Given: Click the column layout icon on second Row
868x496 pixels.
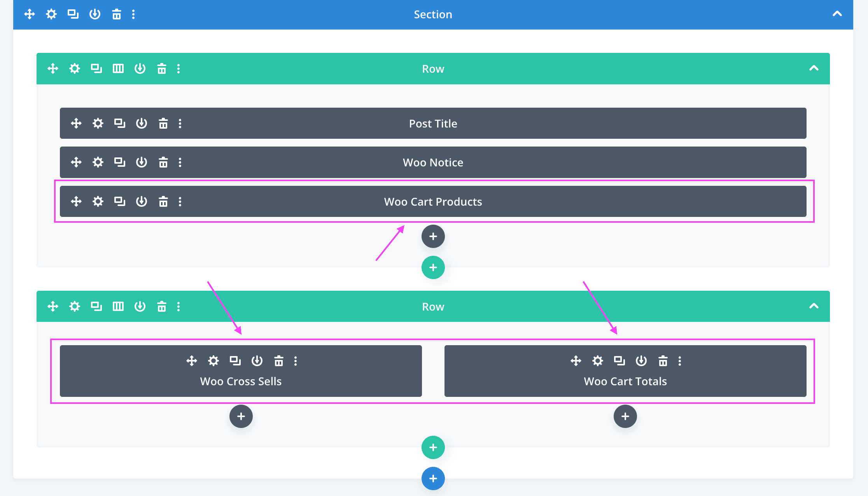Looking at the screenshot, I should (117, 306).
